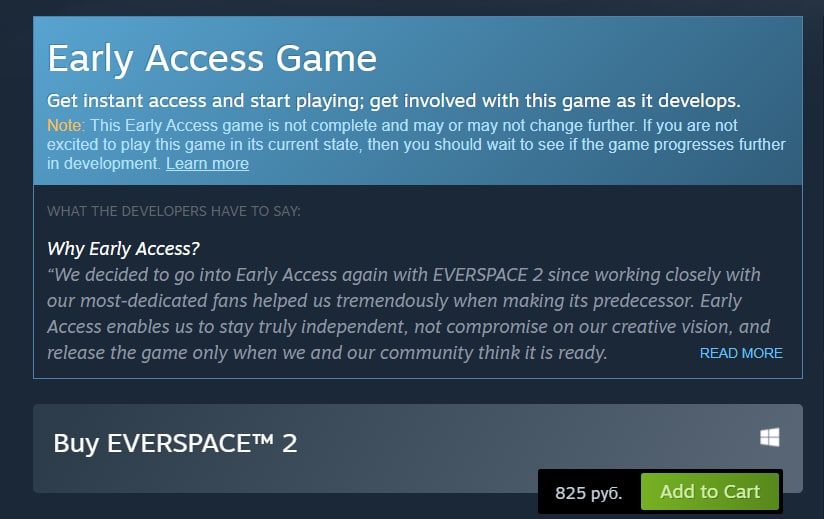Click the Get instant access subtitle line
This screenshot has width=824, height=519.
tap(394, 100)
